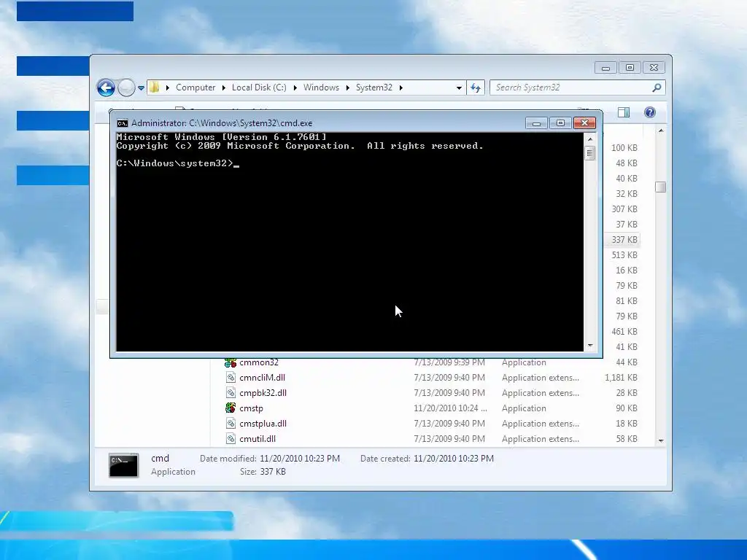Click the disabled Forward arrow in Explorer
Screen dimensions: 747x560
click(126, 87)
